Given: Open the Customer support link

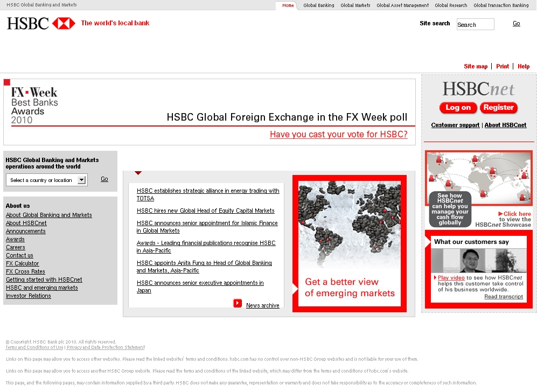Looking at the screenshot, I should 455,125.
